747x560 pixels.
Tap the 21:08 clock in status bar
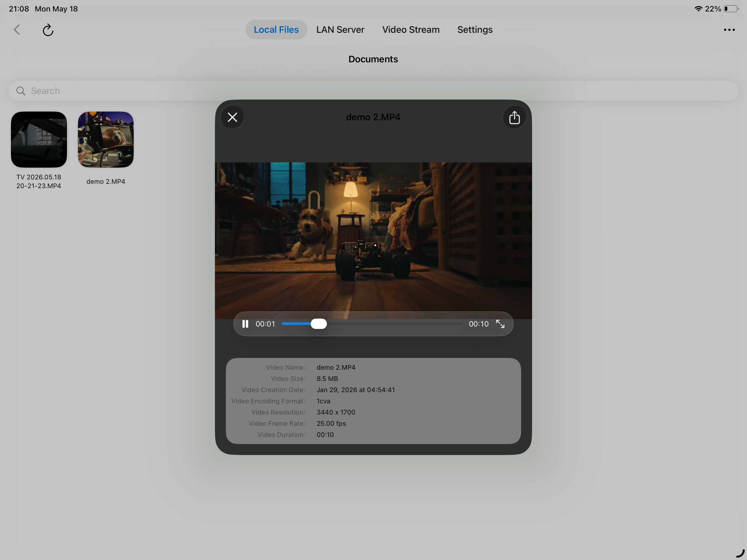[19, 9]
